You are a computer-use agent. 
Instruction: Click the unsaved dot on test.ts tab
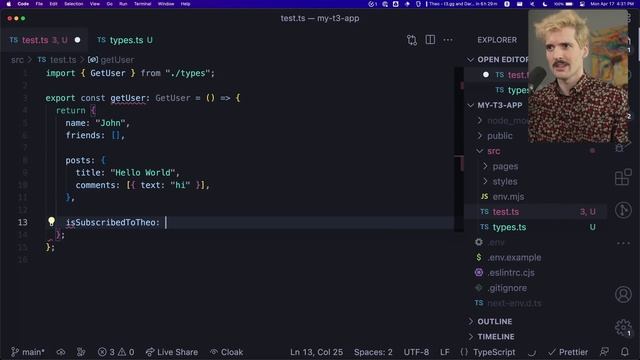click(x=77, y=40)
